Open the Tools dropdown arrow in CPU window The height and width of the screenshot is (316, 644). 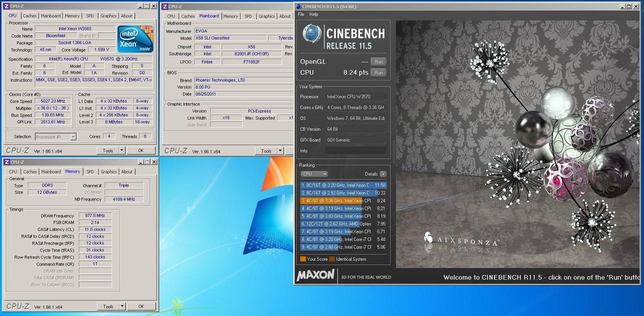tap(122, 150)
